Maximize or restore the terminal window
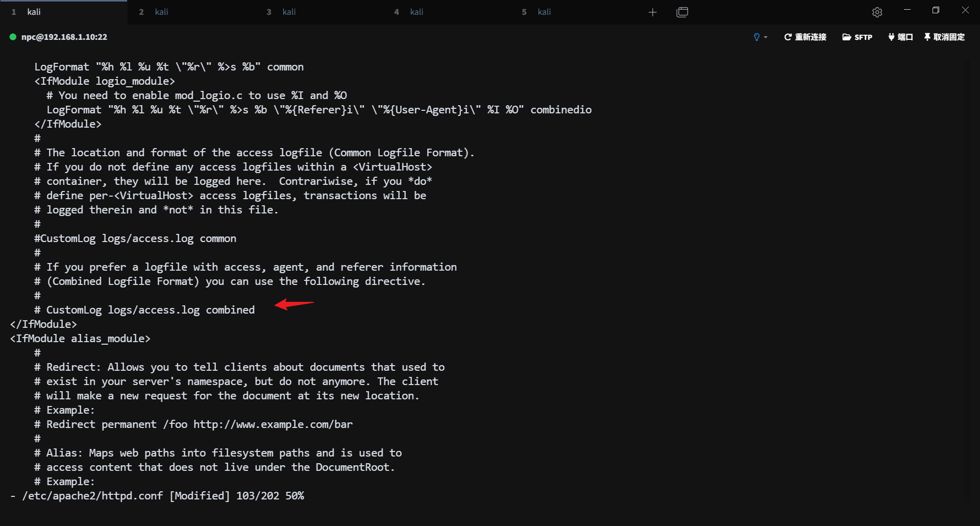The image size is (980, 526). pyautogui.click(x=936, y=10)
